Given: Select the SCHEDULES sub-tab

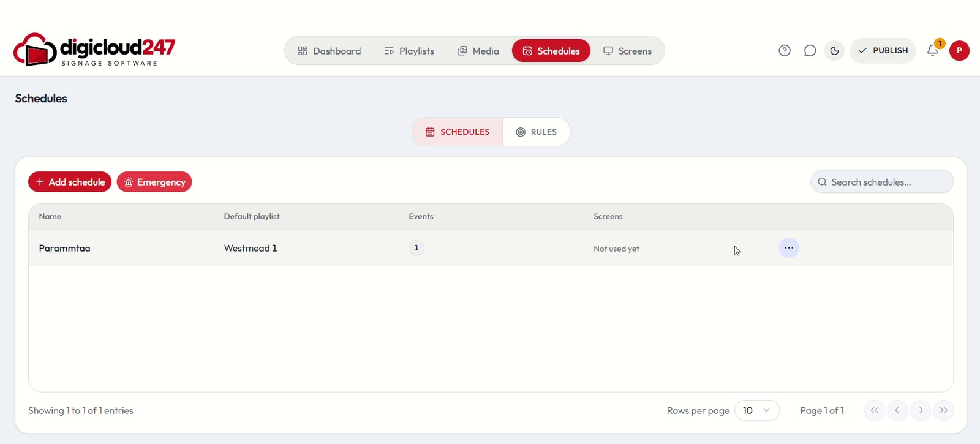Looking at the screenshot, I should pyautogui.click(x=458, y=132).
